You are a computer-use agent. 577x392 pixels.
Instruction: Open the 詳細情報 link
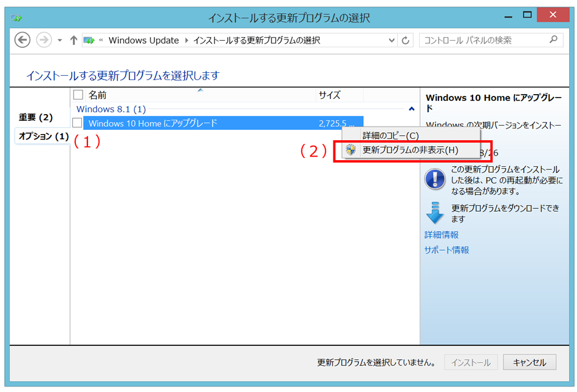click(441, 235)
